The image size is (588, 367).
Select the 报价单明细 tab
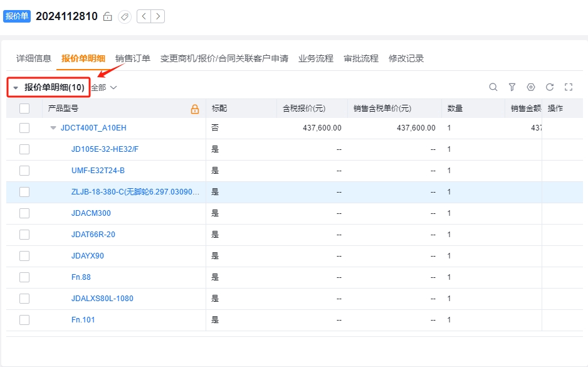pyautogui.click(x=83, y=58)
